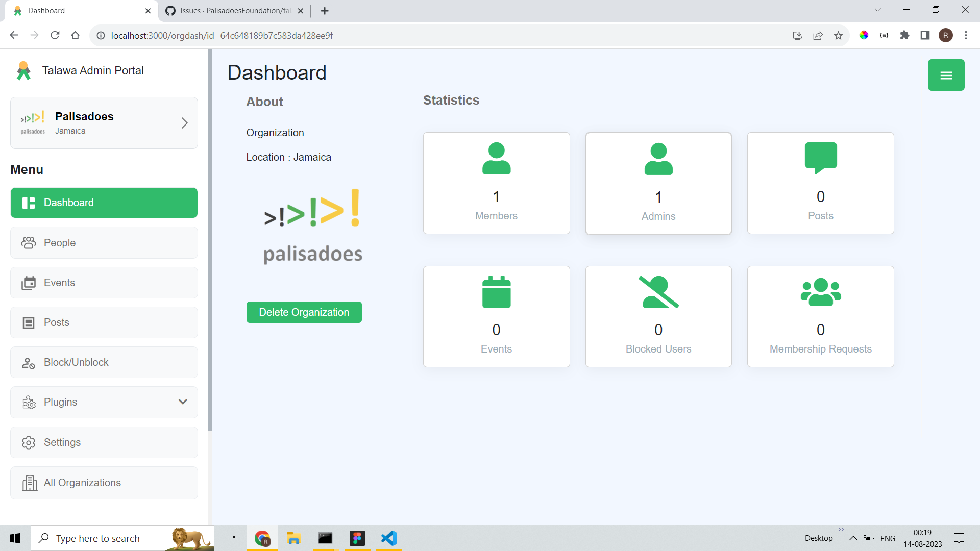
Task: Click the Membership Requests group icon
Action: (821, 292)
